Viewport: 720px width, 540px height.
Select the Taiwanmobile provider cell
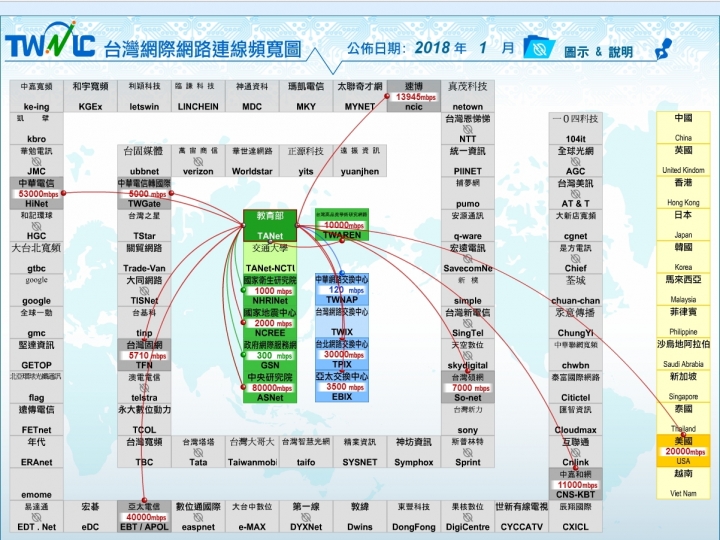252,452
